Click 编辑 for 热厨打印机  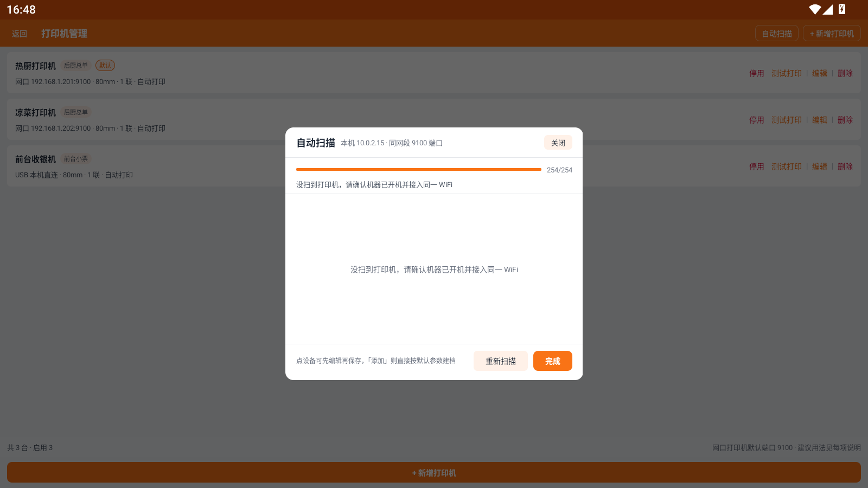coord(819,73)
